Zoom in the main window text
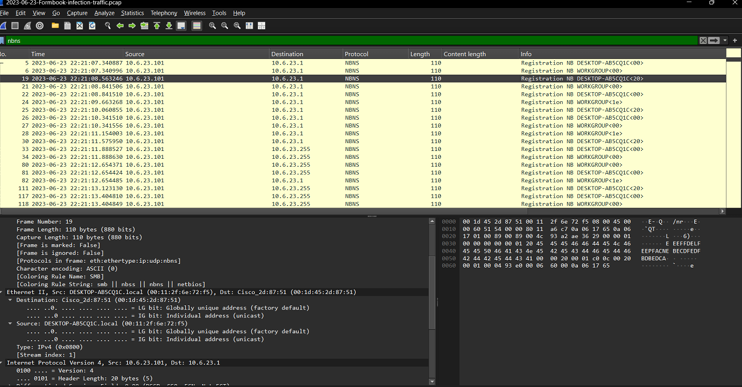The height and width of the screenshot is (387, 742). pos(212,26)
